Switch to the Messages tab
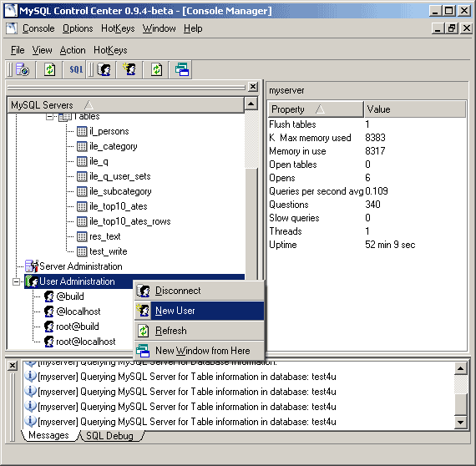The height and width of the screenshot is (466, 476). tap(49, 435)
